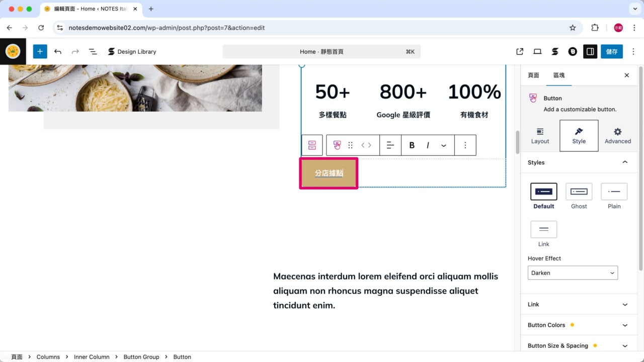Click the blue block inserter plus button
Viewport: 644px width, 362px height.
[x=40, y=51]
